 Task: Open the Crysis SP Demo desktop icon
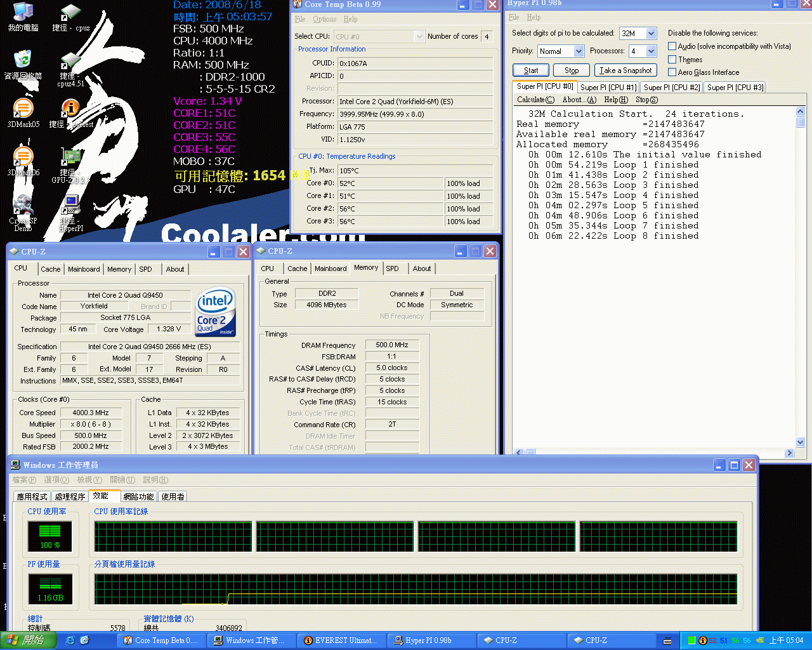point(23,206)
